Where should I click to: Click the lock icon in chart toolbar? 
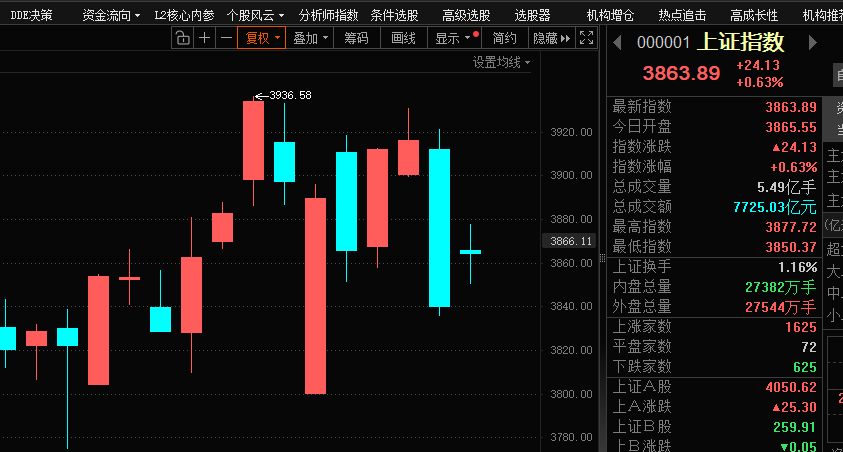(x=181, y=38)
